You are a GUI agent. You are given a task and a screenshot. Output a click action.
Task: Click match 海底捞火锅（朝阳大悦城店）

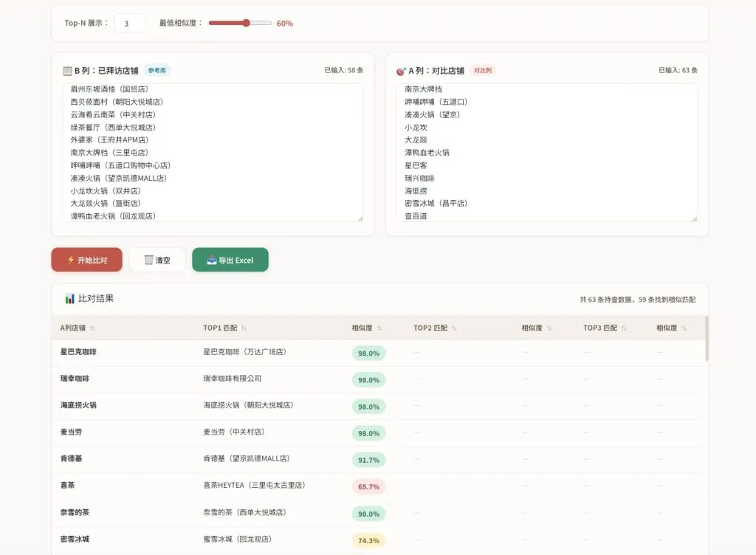(248, 405)
